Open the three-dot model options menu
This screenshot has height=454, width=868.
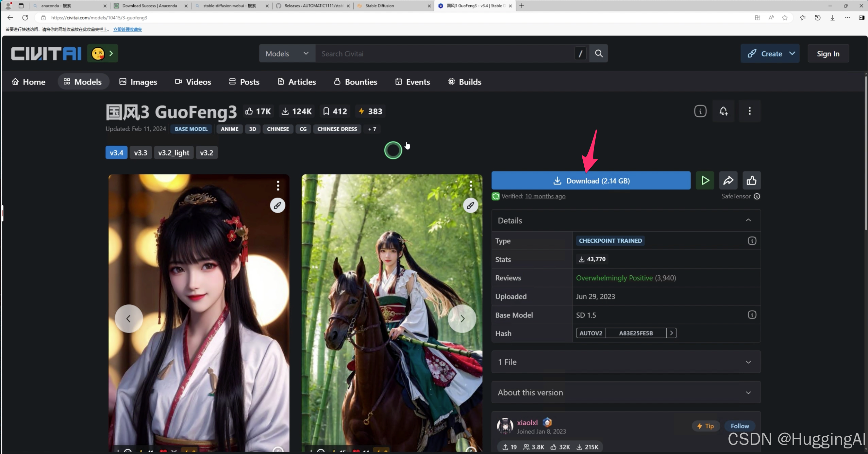click(x=749, y=111)
